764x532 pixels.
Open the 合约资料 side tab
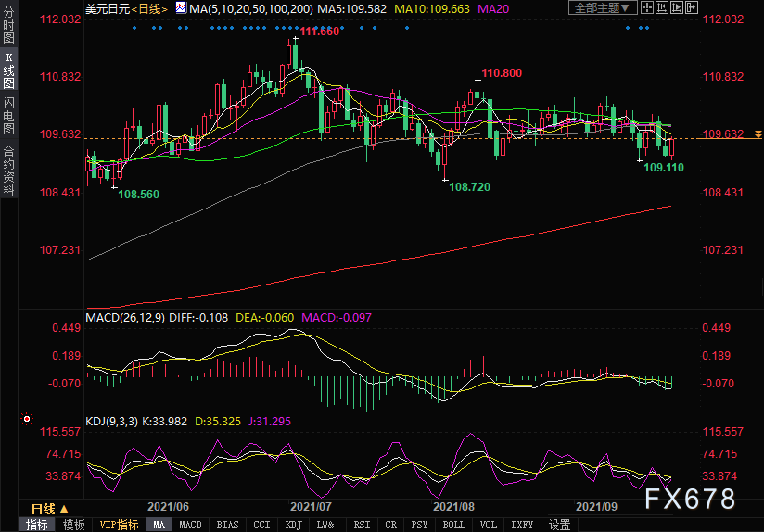coord(8,170)
